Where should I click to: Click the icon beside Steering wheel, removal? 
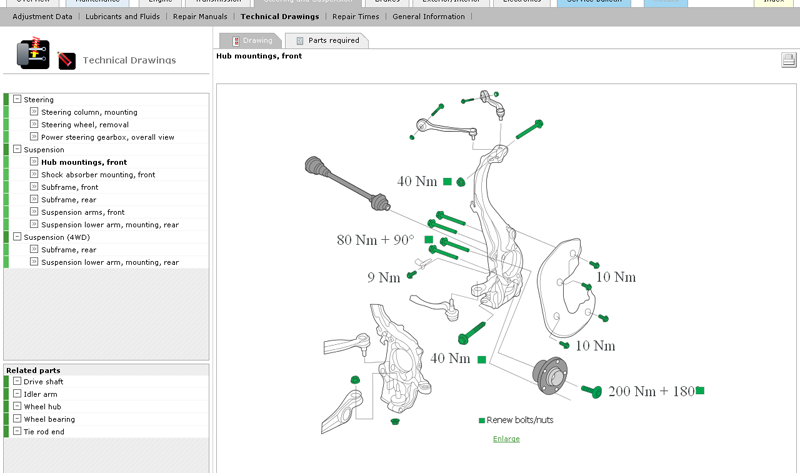point(34,124)
